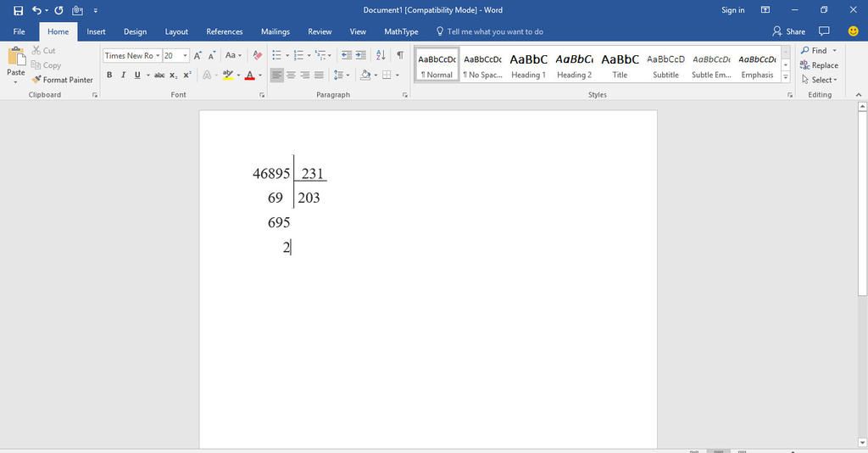868x453 pixels.
Task: Open line spacing options
Action: 342,75
